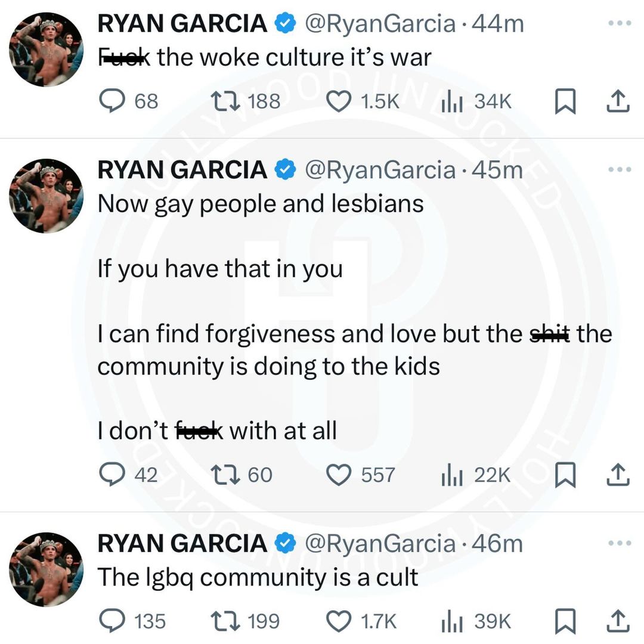
Task: Open more options on the 45m tweet
Action: coord(619,169)
